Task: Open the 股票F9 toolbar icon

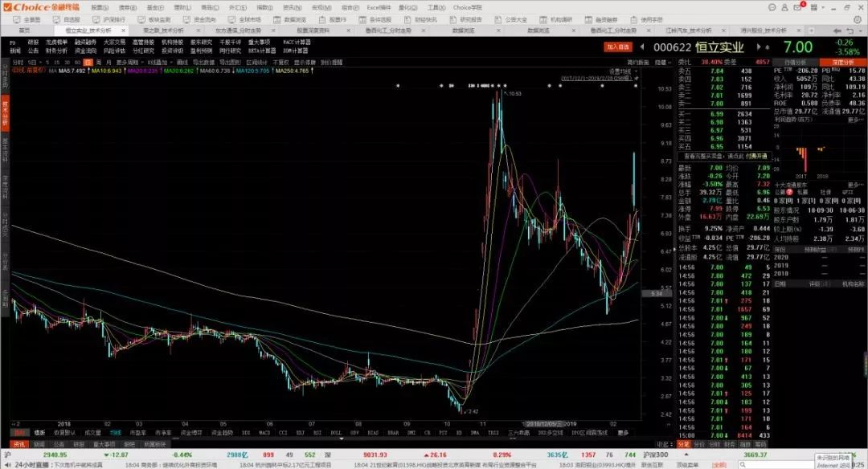Action: click(322, 19)
